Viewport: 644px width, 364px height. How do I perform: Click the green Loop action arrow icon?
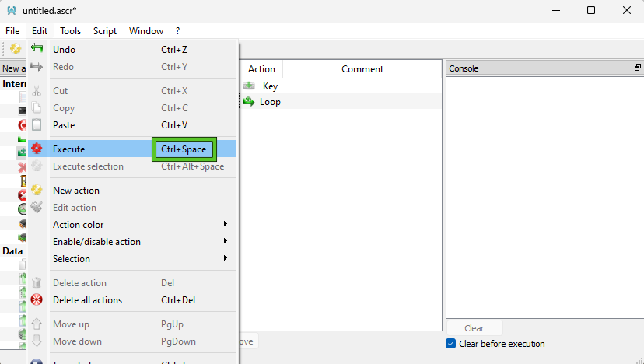click(248, 101)
